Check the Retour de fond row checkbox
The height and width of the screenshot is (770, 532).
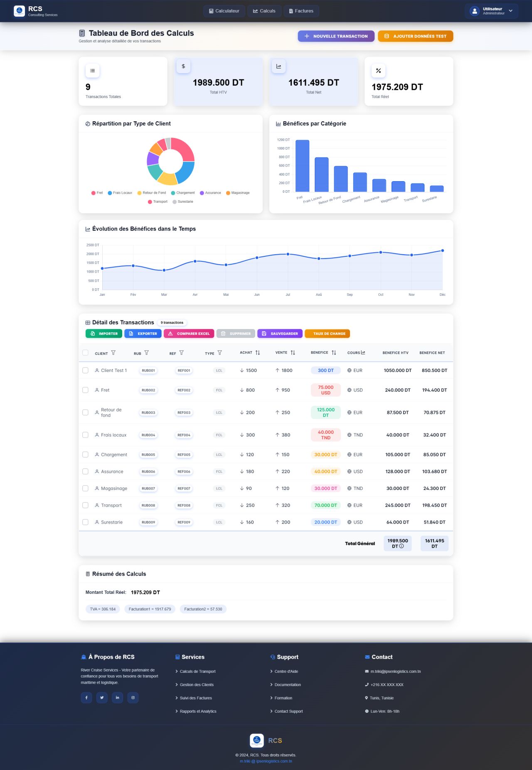point(85,413)
